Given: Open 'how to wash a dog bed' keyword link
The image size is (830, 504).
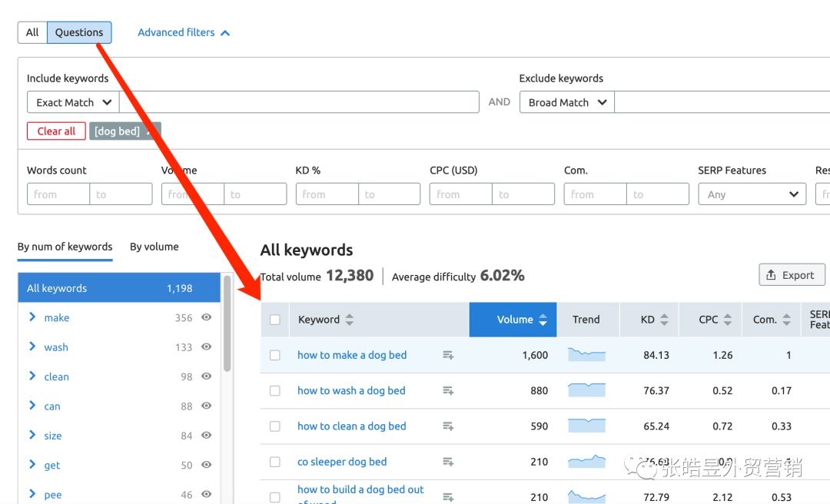Looking at the screenshot, I should [x=351, y=391].
